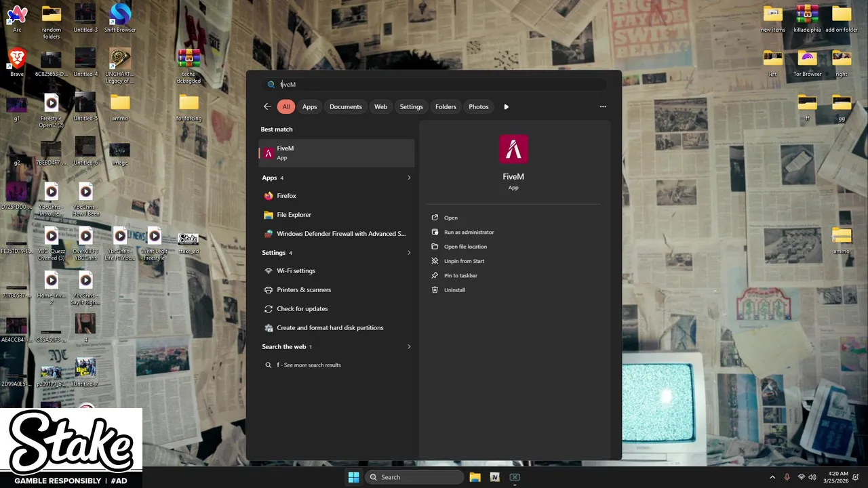Select the 'new items' desktop folder
Viewport: 868px width, 488px height.
(x=773, y=18)
